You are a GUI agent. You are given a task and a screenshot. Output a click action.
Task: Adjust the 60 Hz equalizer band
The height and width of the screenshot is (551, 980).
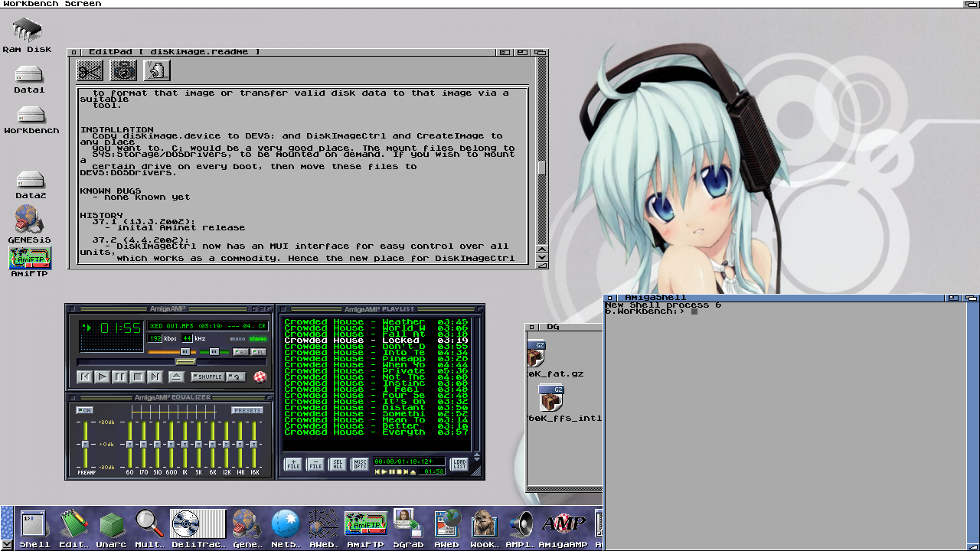[129, 444]
